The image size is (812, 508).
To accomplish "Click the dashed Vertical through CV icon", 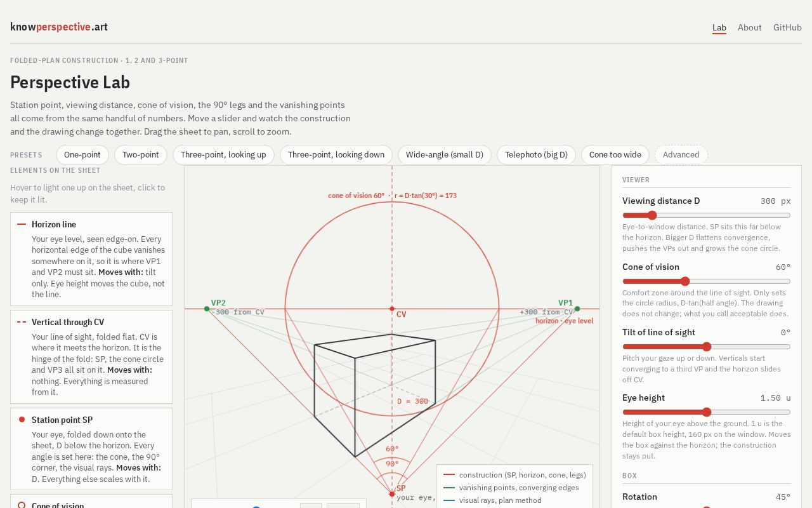I will tap(22, 322).
